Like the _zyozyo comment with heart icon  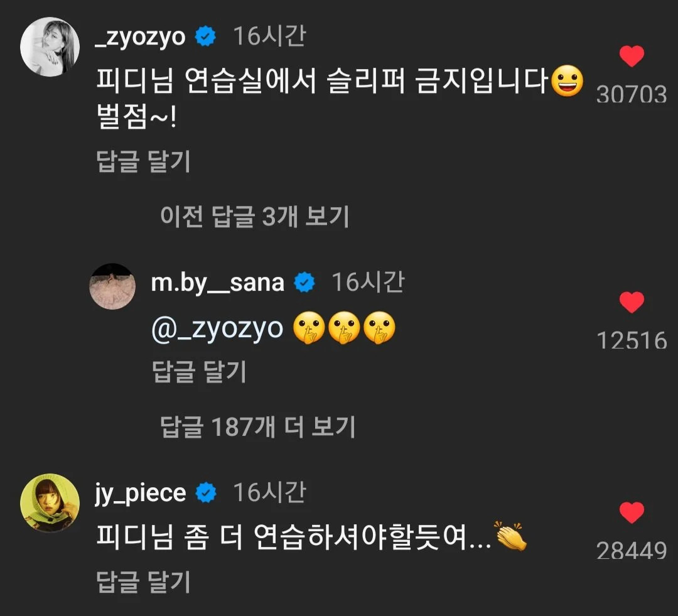(x=632, y=57)
